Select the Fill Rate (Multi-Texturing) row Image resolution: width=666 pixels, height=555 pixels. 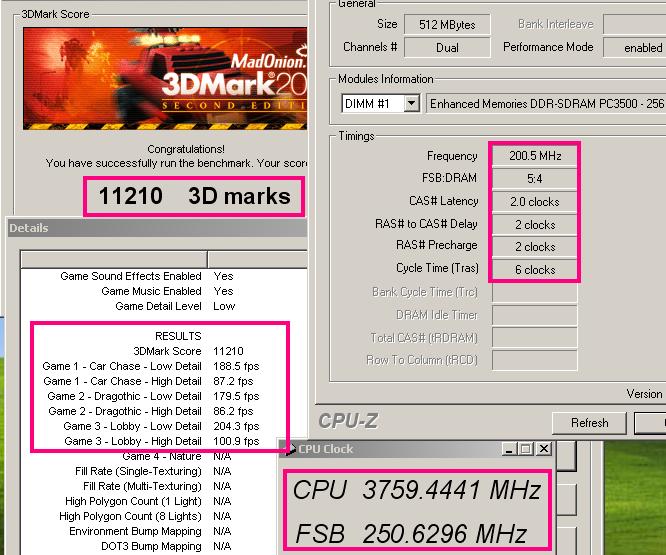point(150,486)
